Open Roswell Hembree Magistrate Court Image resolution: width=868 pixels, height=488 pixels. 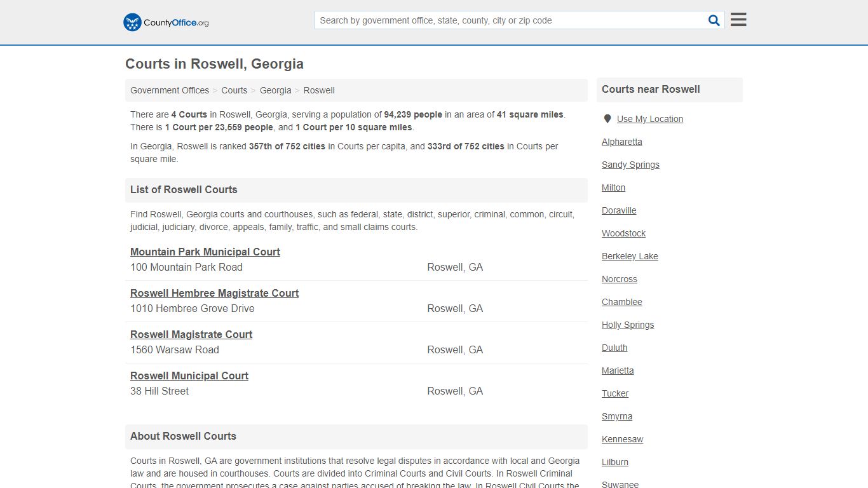[215, 293]
